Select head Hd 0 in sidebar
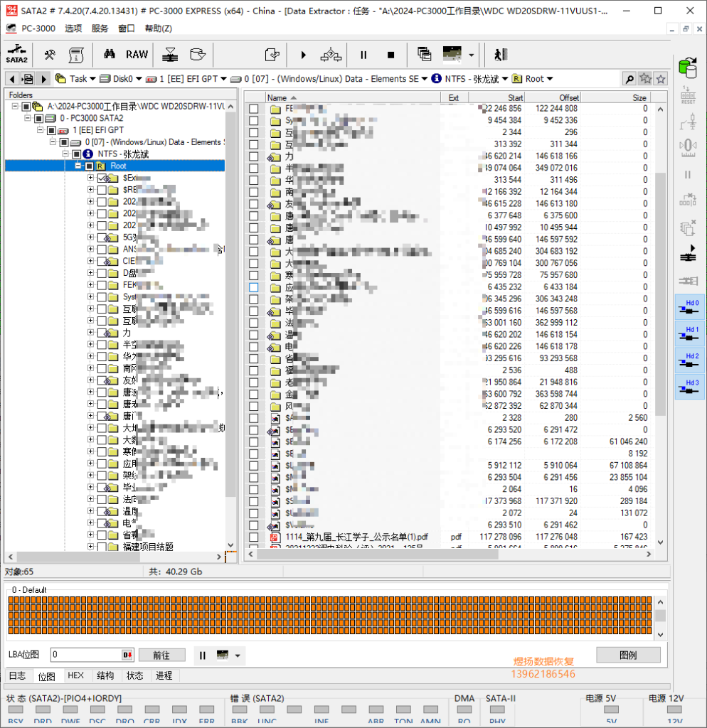The height and width of the screenshot is (728, 707). click(x=689, y=307)
